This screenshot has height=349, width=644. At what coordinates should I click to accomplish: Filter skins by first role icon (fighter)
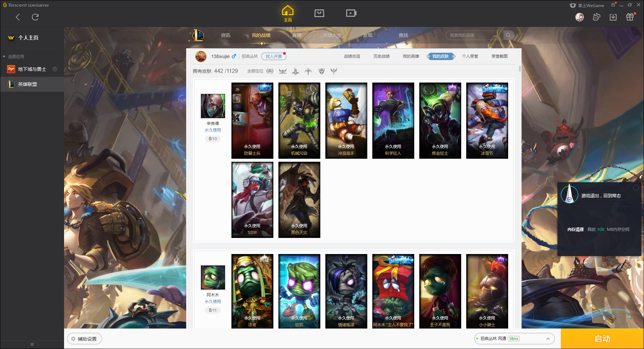pyautogui.click(x=270, y=71)
